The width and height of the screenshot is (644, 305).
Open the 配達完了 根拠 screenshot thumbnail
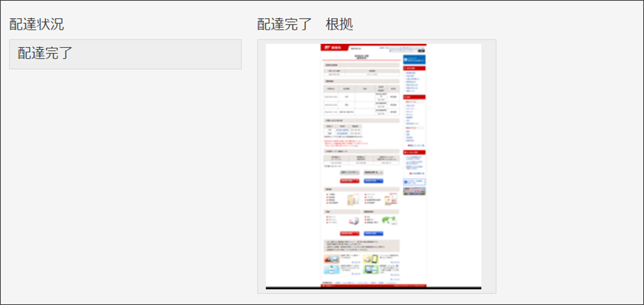tap(376, 166)
